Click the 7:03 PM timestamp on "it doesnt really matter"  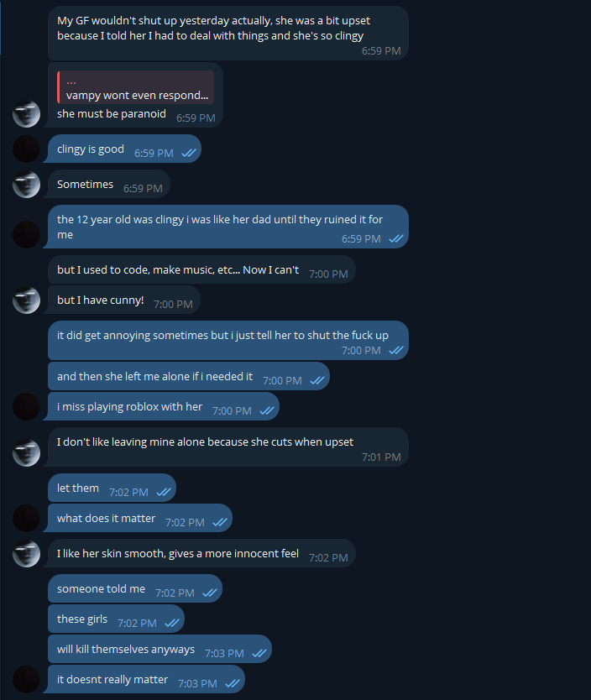click(197, 683)
